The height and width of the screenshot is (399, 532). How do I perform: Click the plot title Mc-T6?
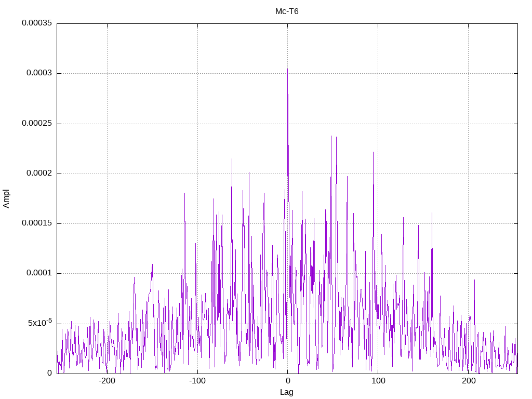[287, 11]
